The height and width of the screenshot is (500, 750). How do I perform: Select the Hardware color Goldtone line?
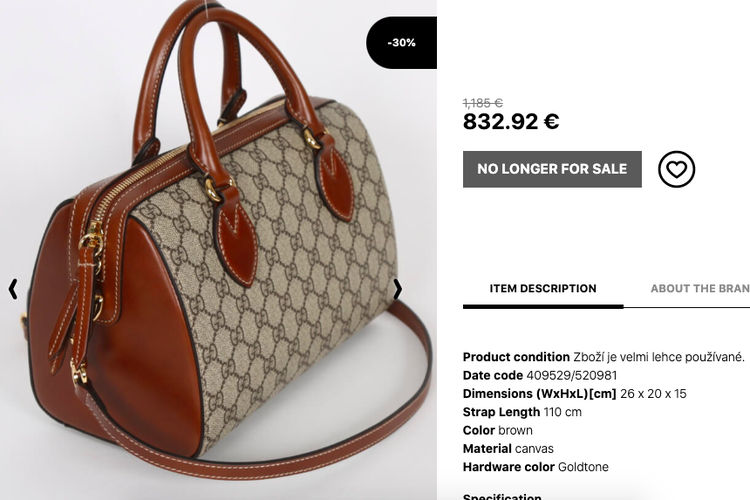536,467
